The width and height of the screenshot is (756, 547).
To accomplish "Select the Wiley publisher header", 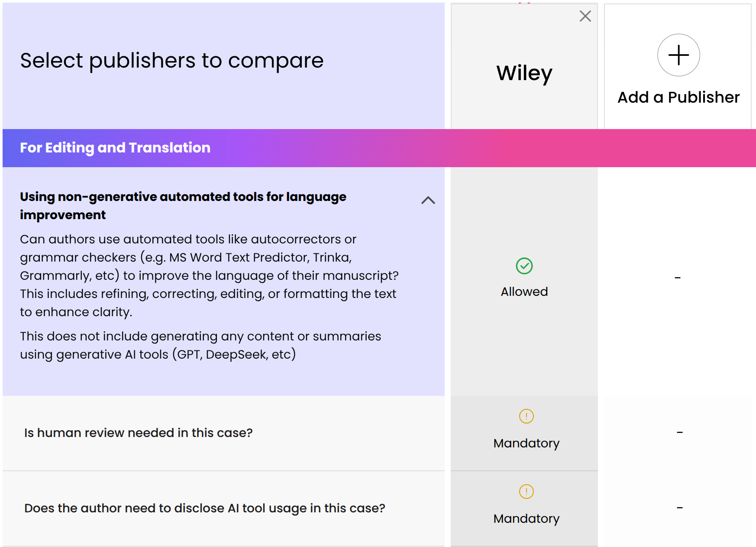I will pos(524,73).
